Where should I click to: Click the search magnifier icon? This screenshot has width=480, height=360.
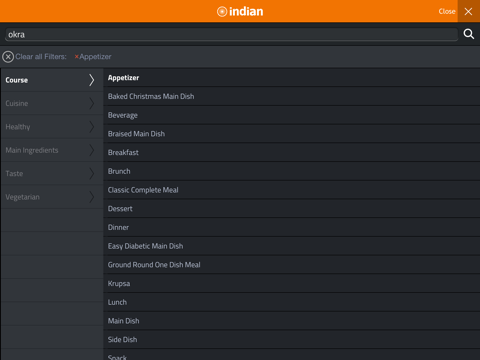(x=469, y=34)
